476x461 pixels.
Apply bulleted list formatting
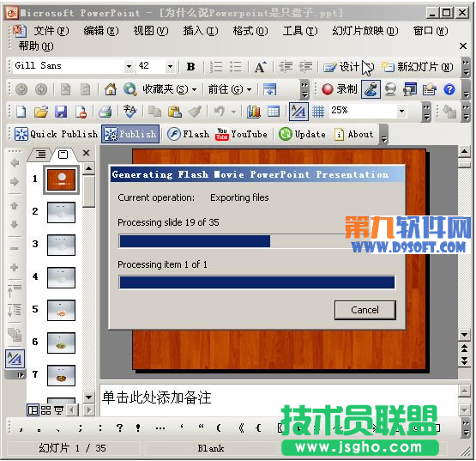235,67
